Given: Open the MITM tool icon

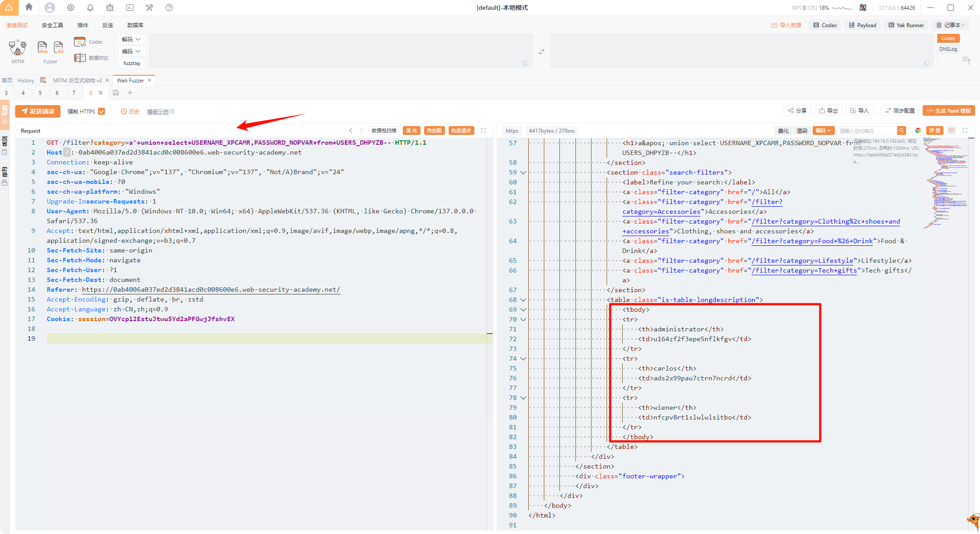Looking at the screenshot, I should point(17,48).
